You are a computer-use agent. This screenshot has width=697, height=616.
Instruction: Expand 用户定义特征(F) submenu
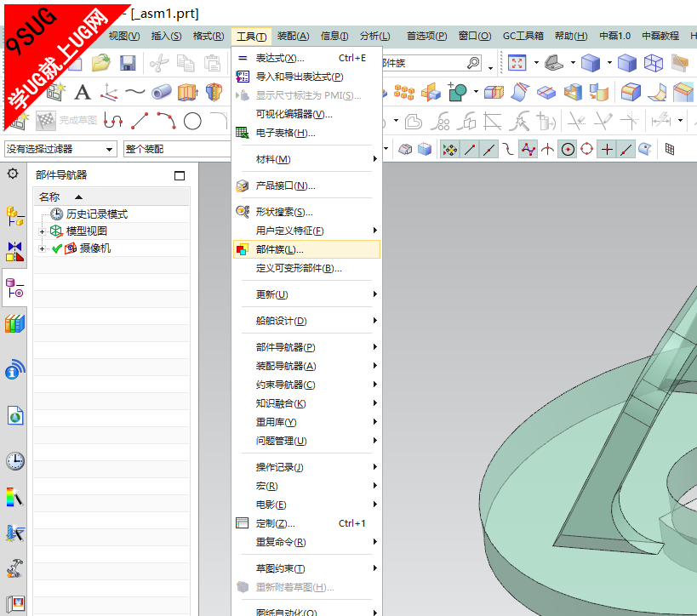[x=306, y=231]
